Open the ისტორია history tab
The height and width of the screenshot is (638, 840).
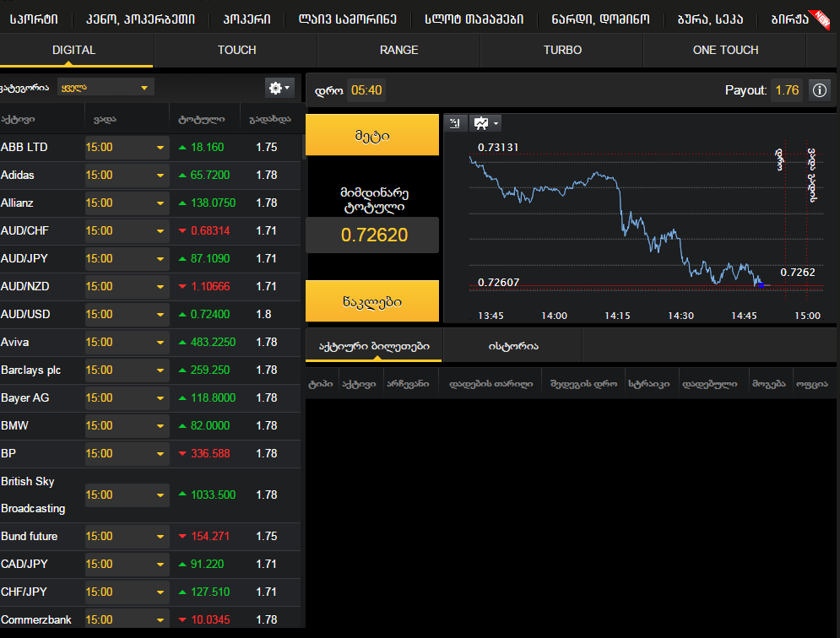point(512,346)
